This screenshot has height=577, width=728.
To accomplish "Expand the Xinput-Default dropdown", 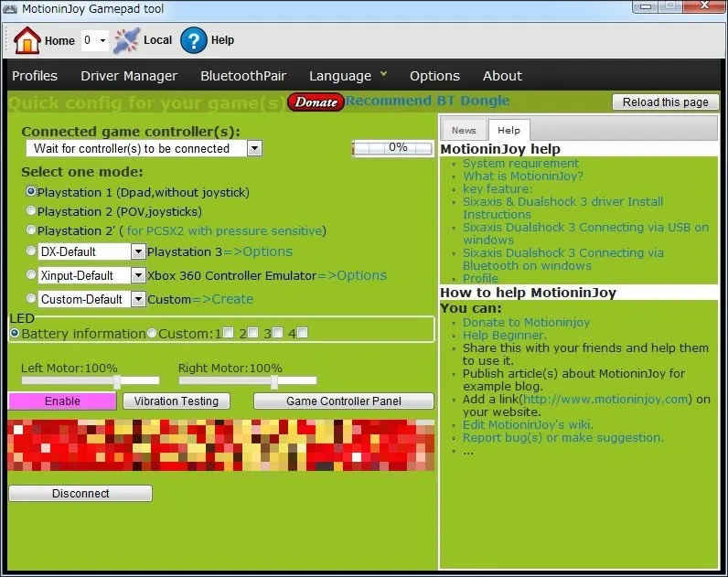I will click(x=138, y=275).
